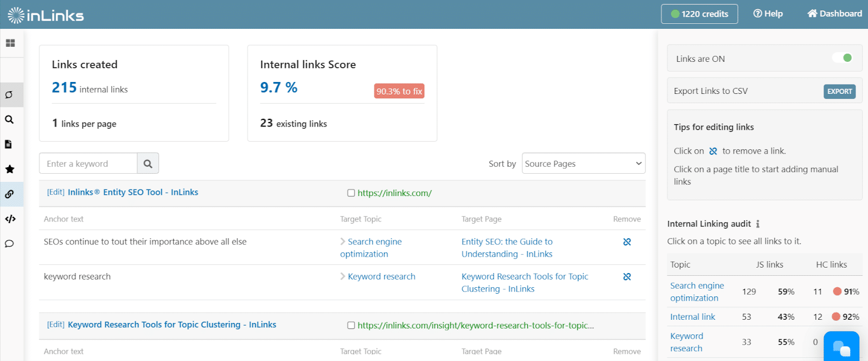
Task: Click Edit for Keyword Research Tools page
Action: click(56, 325)
